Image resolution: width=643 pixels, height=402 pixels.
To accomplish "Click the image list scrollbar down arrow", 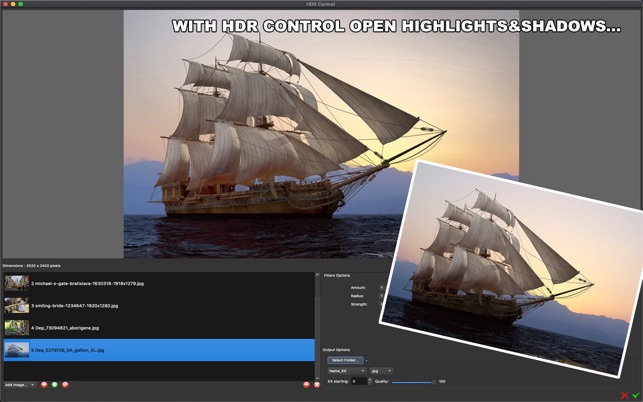I will coord(317,378).
